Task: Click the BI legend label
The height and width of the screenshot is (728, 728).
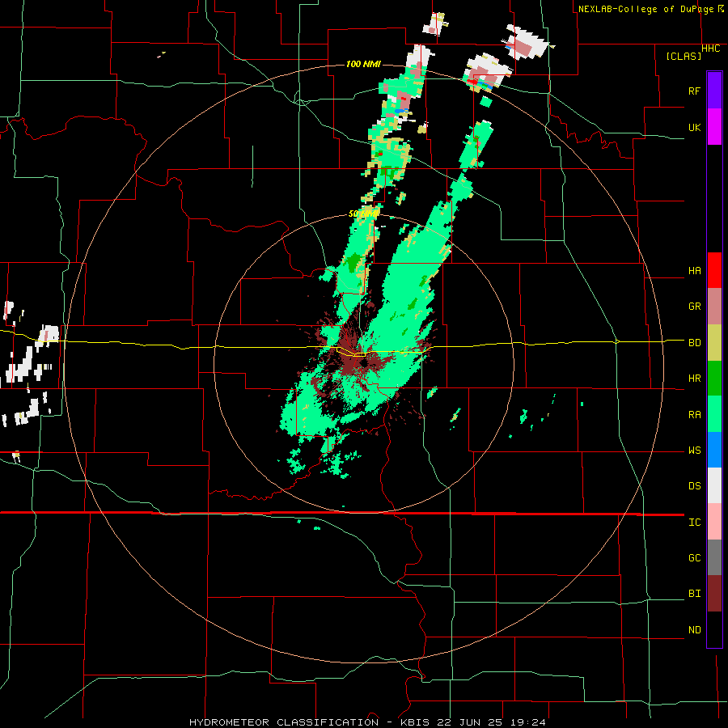Action: (694, 594)
